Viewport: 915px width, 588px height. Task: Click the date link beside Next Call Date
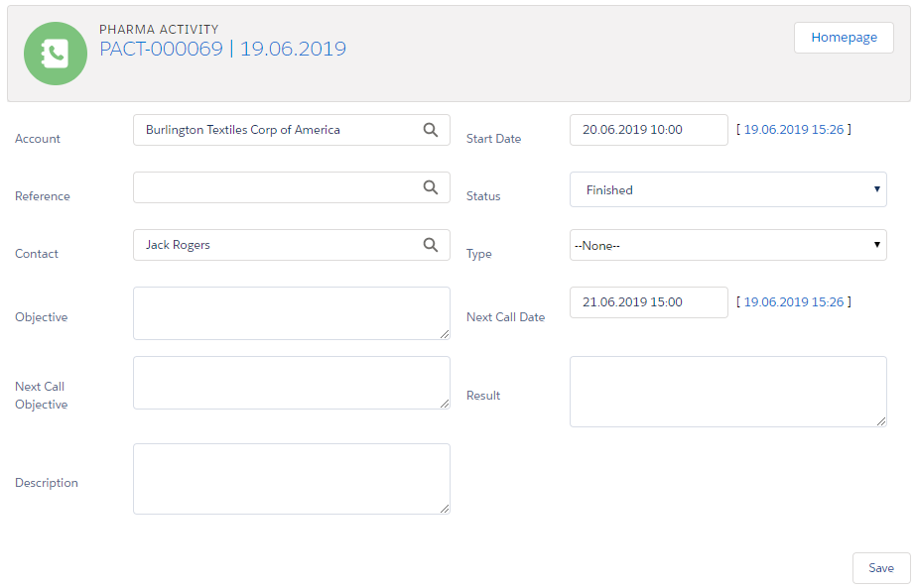793,302
